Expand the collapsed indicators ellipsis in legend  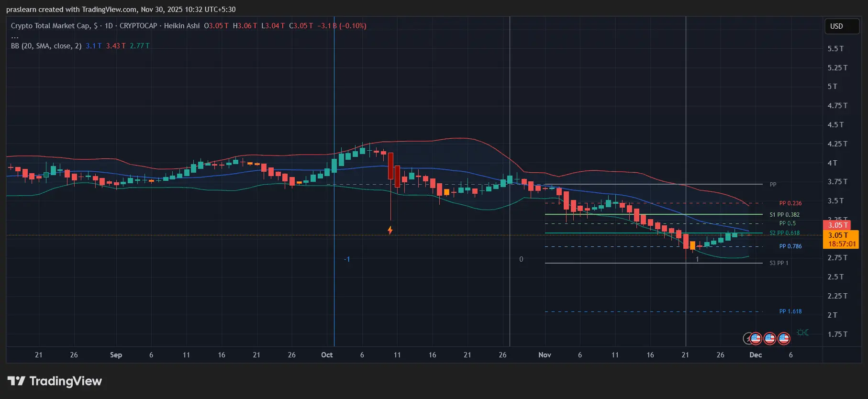click(x=15, y=36)
